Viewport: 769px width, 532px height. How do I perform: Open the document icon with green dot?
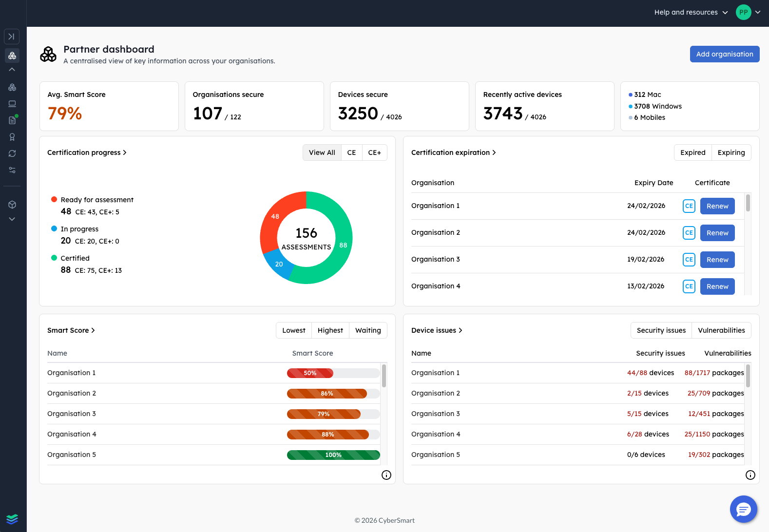pyautogui.click(x=12, y=120)
